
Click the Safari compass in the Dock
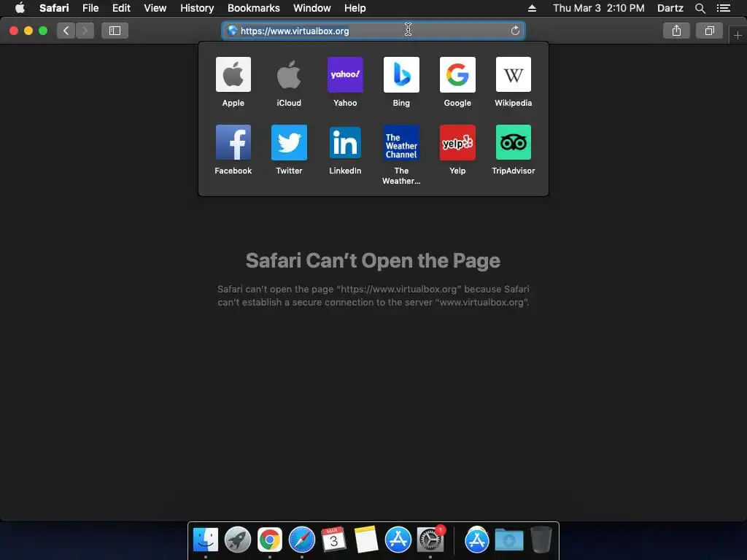[x=301, y=540]
